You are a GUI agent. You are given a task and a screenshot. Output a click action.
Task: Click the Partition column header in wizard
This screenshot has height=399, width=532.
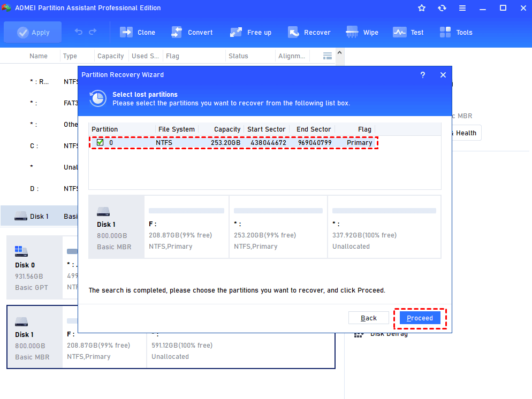(x=104, y=129)
